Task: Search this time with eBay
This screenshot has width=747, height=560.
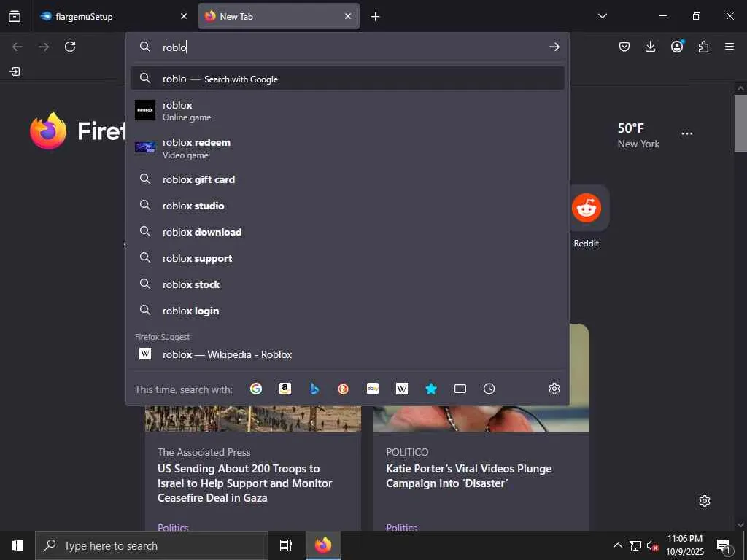Action: (x=373, y=389)
